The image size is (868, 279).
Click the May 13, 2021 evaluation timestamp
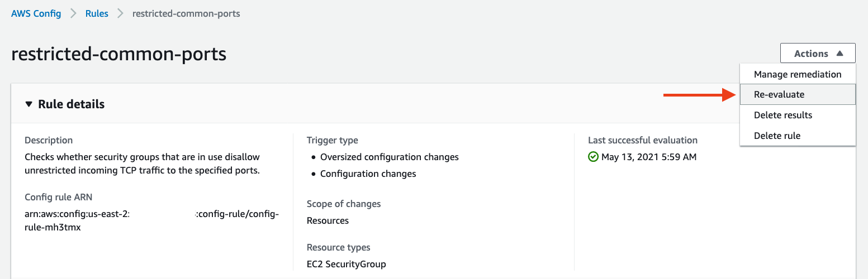[649, 157]
